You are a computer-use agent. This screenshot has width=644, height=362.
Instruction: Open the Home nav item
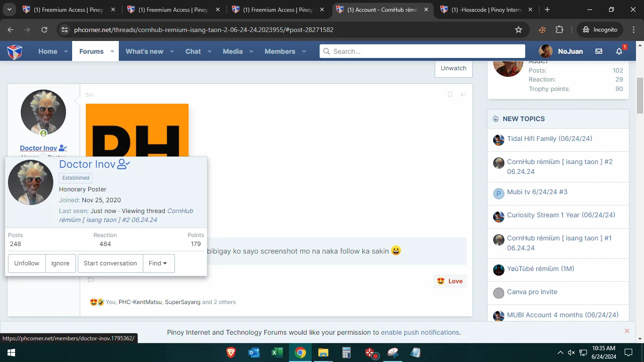tap(48, 51)
